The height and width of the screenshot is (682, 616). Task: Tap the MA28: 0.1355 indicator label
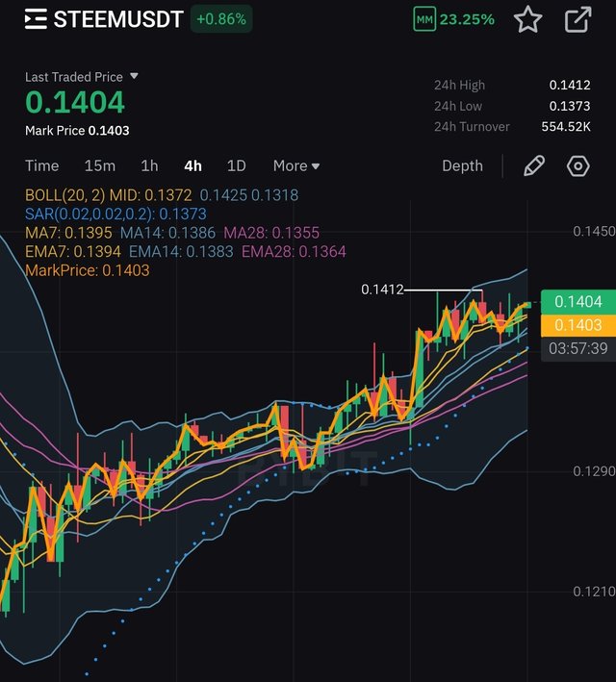click(x=271, y=233)
